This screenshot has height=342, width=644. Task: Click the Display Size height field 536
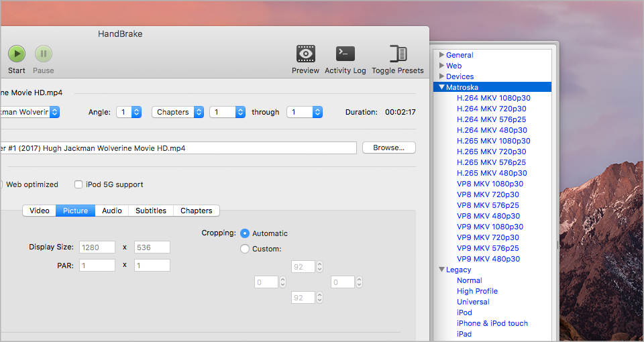pos(152,247)
